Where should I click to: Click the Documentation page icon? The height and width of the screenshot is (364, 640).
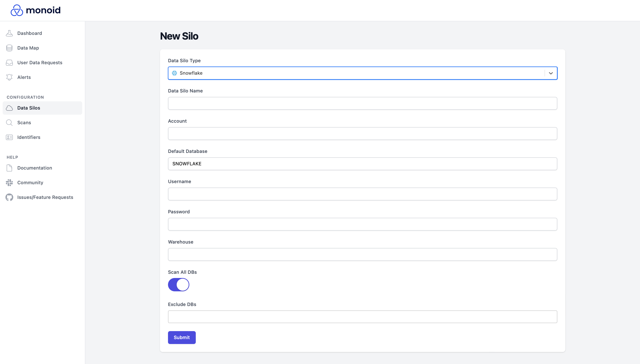coord(9,168)
